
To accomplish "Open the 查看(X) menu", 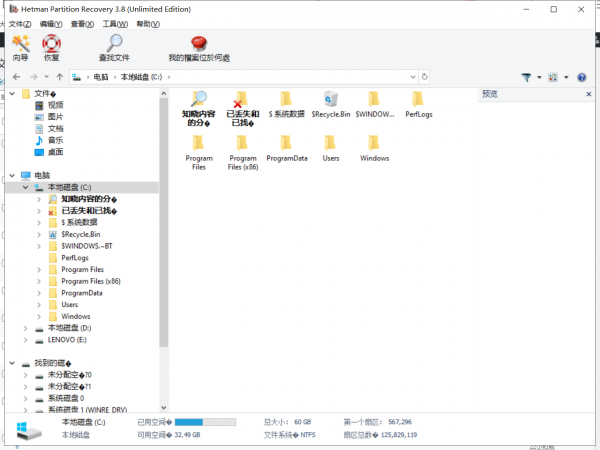I will point(82,24).
